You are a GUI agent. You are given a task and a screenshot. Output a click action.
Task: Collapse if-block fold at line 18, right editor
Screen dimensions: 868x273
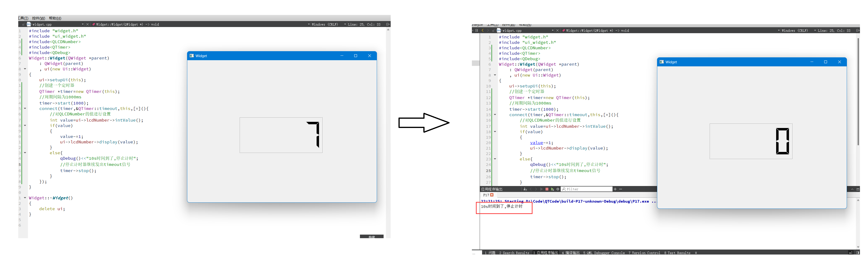click(495, 132)
